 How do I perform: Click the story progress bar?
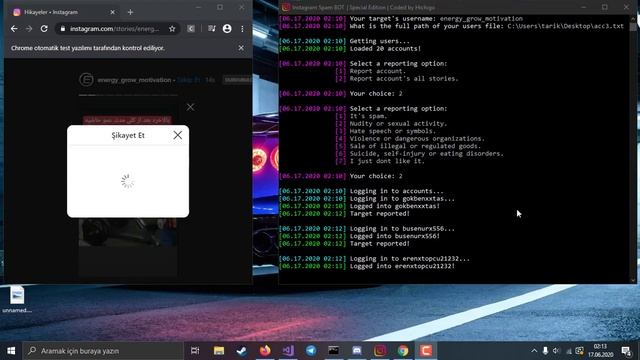pos(128,95)
